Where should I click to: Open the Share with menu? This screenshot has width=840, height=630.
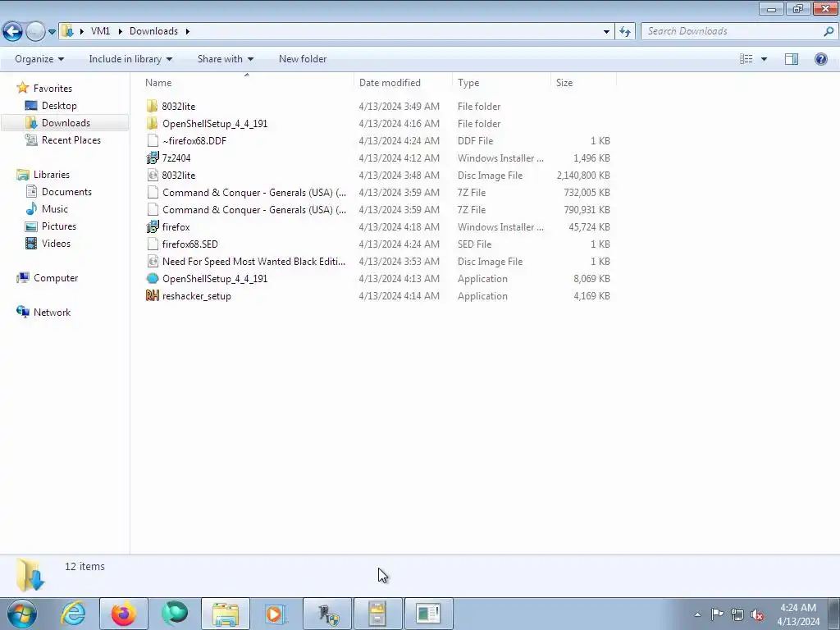[225, 59]
